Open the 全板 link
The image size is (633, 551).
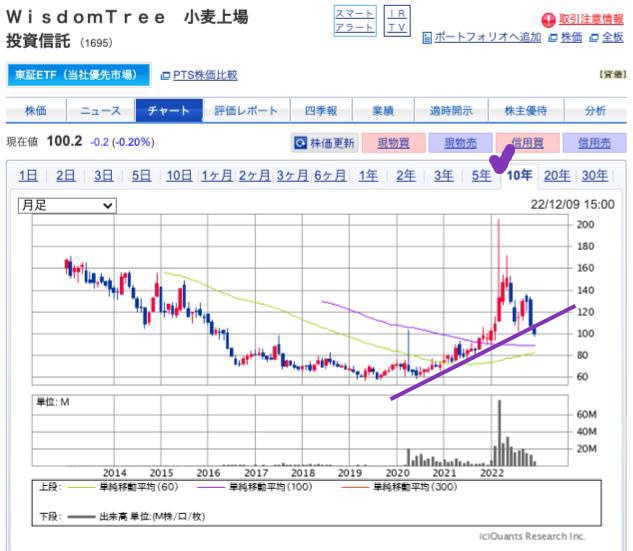[x=612, y=38]
